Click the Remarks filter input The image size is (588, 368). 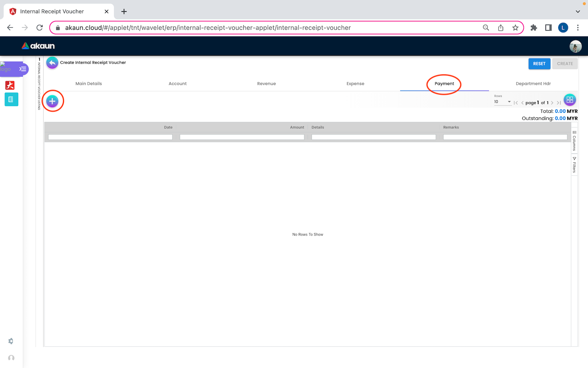point(505,137)
